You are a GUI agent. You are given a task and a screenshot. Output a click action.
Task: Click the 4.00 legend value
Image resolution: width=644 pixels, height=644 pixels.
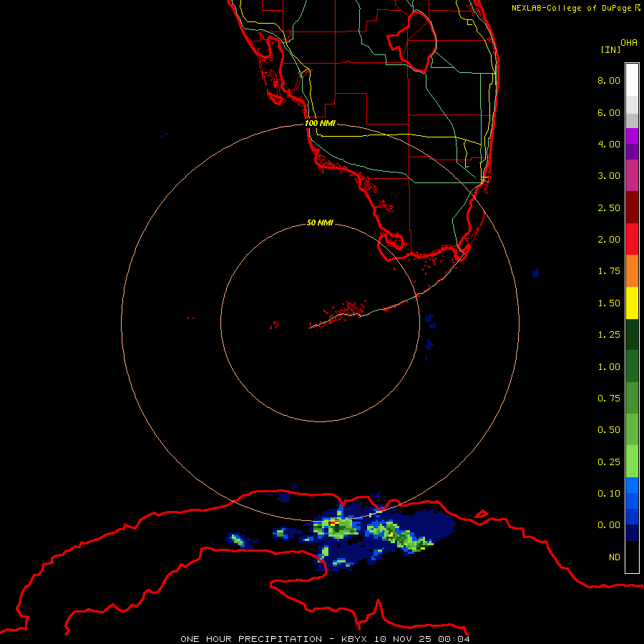(x=609, y=144)
